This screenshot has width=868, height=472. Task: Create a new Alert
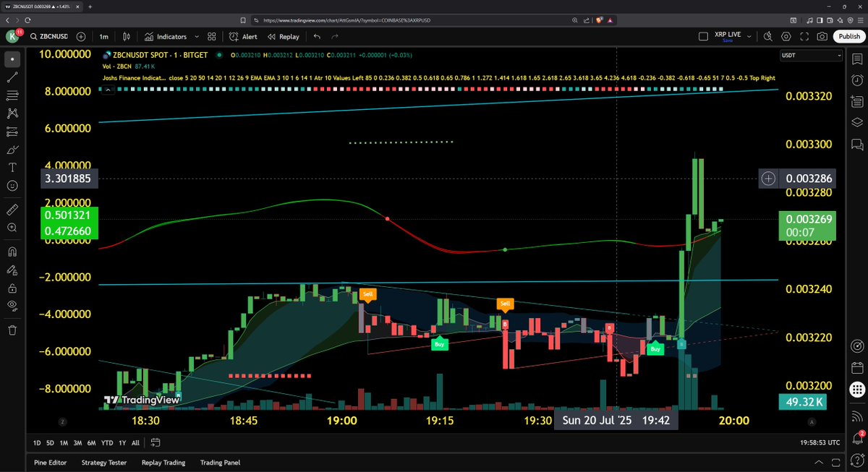243,36
